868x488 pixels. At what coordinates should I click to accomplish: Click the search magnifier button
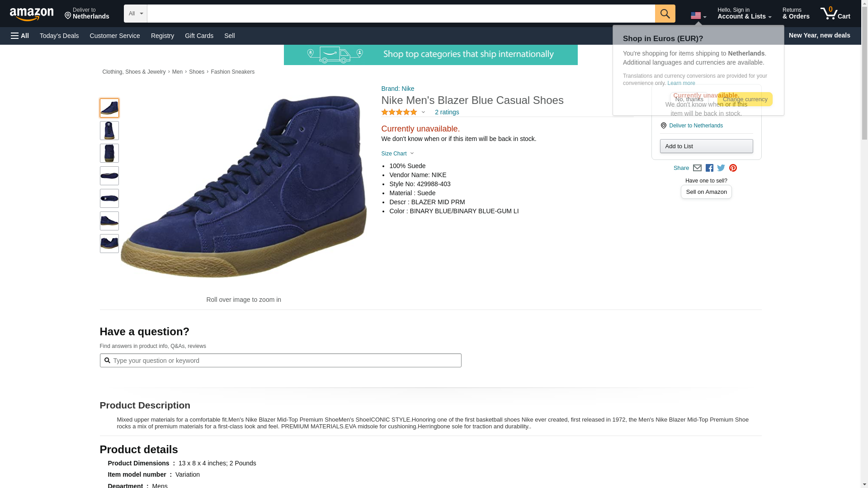coord(665,14)
